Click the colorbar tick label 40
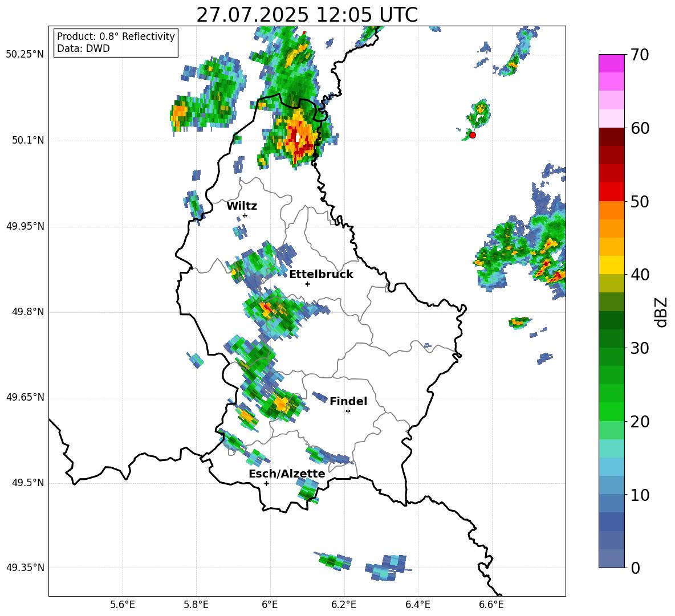The image size is (675, 616). (640, 275)
